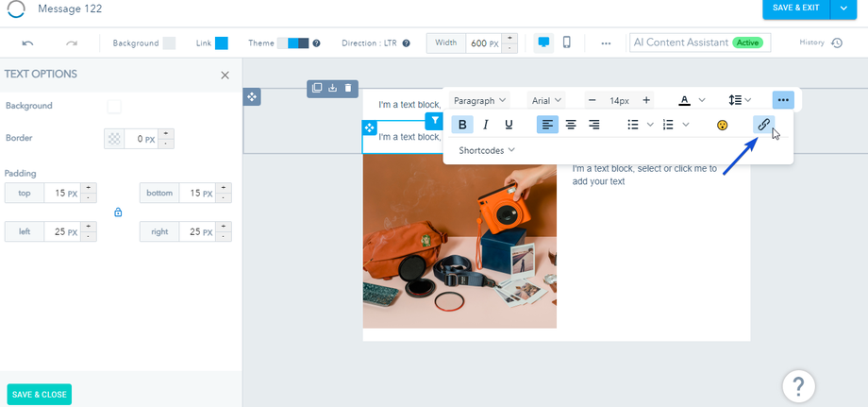Increase the left padding
The height and width of the screenshot is (407, 868).
click(89, 227)
